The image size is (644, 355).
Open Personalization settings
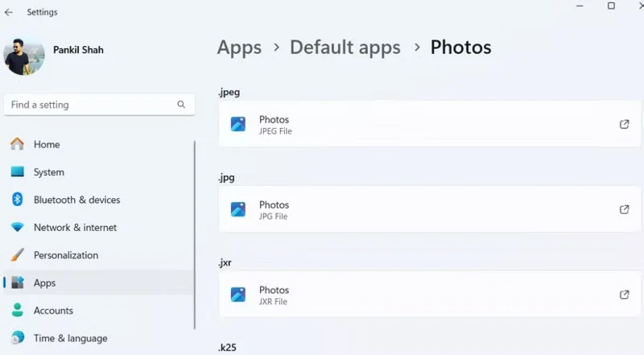(65, 255)
